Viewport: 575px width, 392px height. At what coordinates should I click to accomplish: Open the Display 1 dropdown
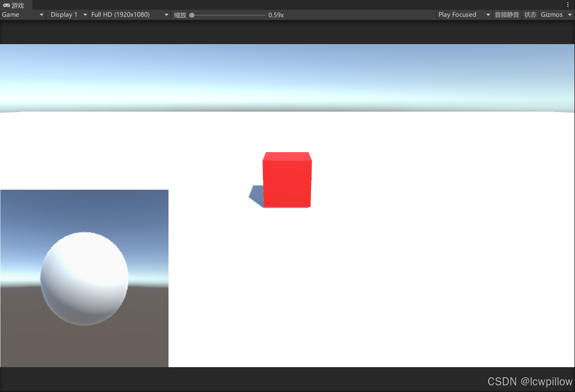(x=68, y=15)
